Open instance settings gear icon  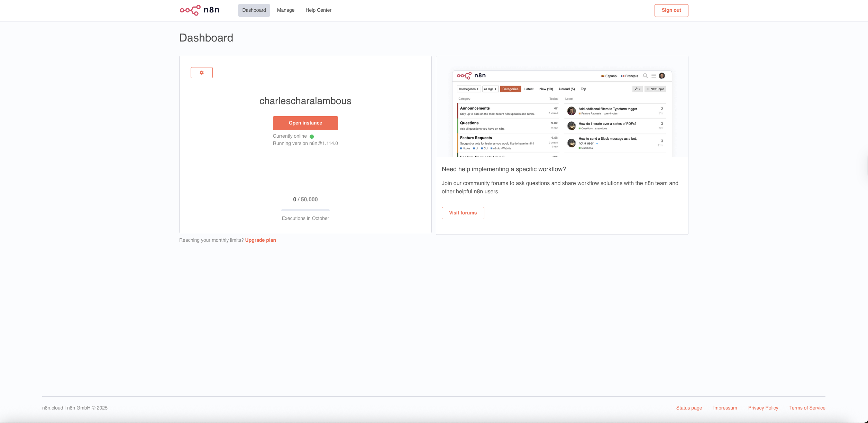(202, 73)
